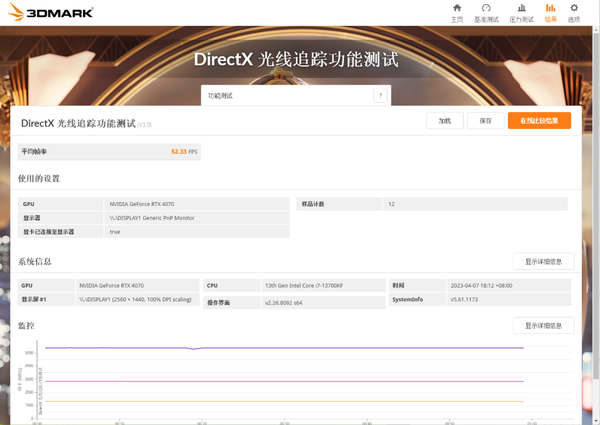Open the 结果 results icon
This screenshot has width=600, height=425.
pos(551,13)
